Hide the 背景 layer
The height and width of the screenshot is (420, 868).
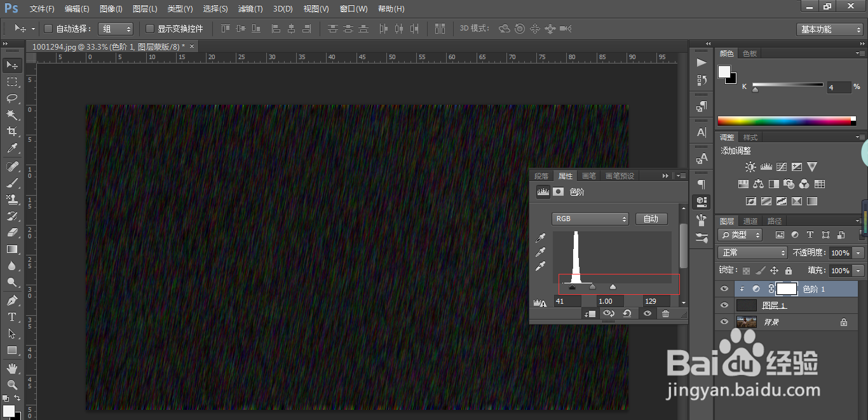point(724,322)
